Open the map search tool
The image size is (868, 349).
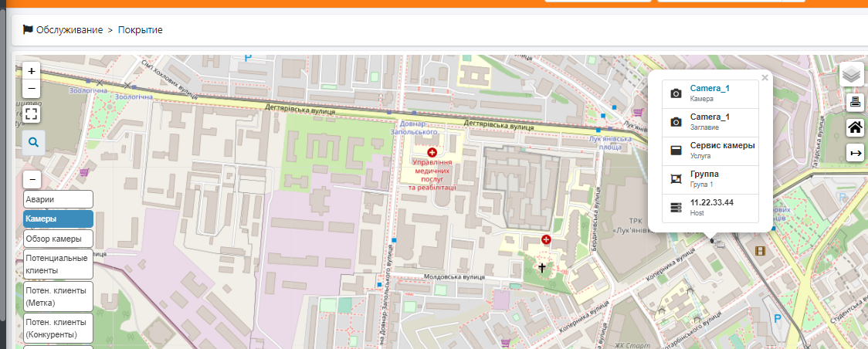pos(33,142)
